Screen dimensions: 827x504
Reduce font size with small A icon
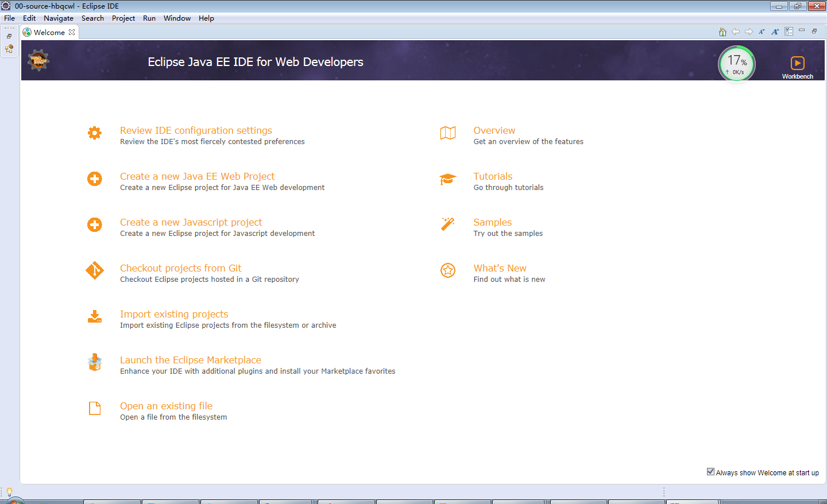coord(762,32)
